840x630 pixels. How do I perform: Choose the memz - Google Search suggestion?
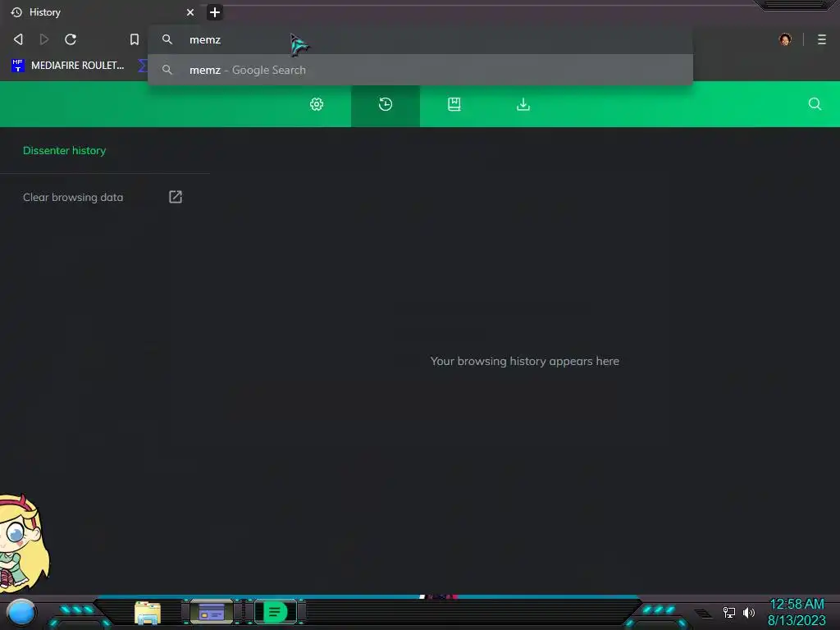pos(420,70)
